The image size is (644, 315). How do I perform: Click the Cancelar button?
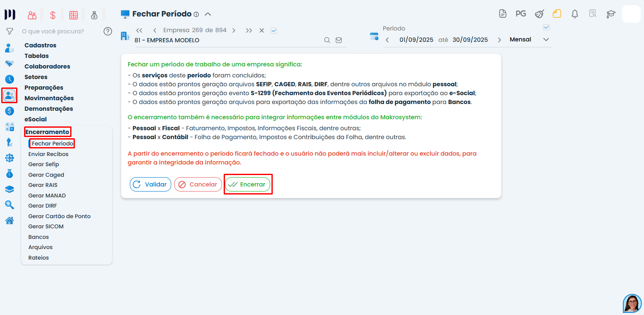pyautogui.click(x=198, y=184)
